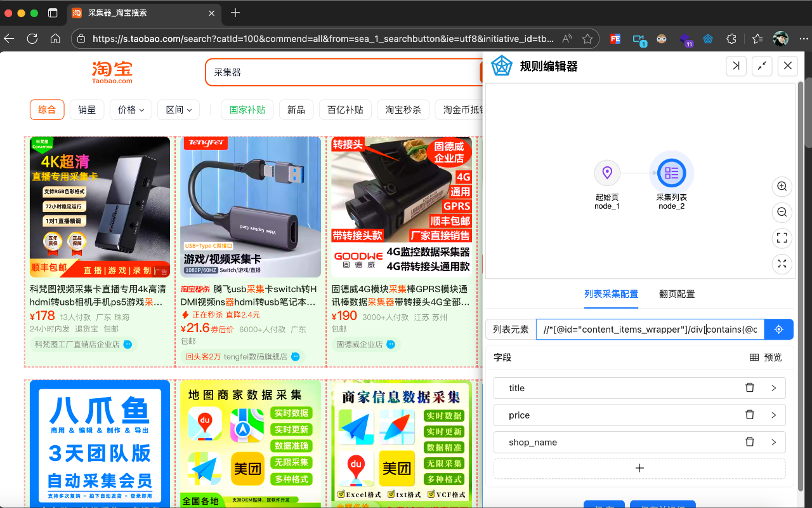Open the title field row
812x508 pixels.
639,388
